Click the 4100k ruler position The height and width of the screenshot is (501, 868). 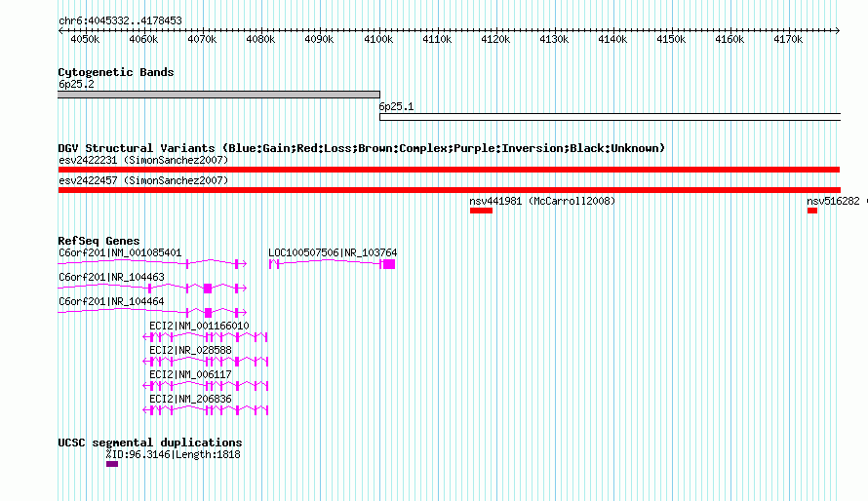point(378,39)
